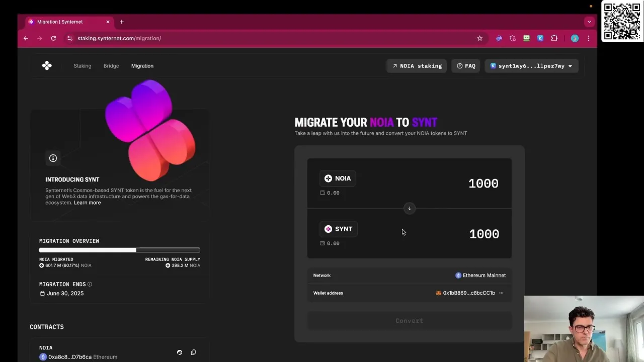Open the blue bird browser extension
The height and width of the screenshot is (362, 644).
[499, 38]
